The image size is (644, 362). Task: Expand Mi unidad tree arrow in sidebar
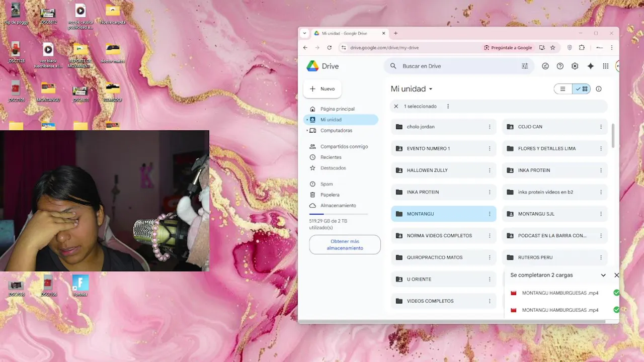(x=307, y=120)
